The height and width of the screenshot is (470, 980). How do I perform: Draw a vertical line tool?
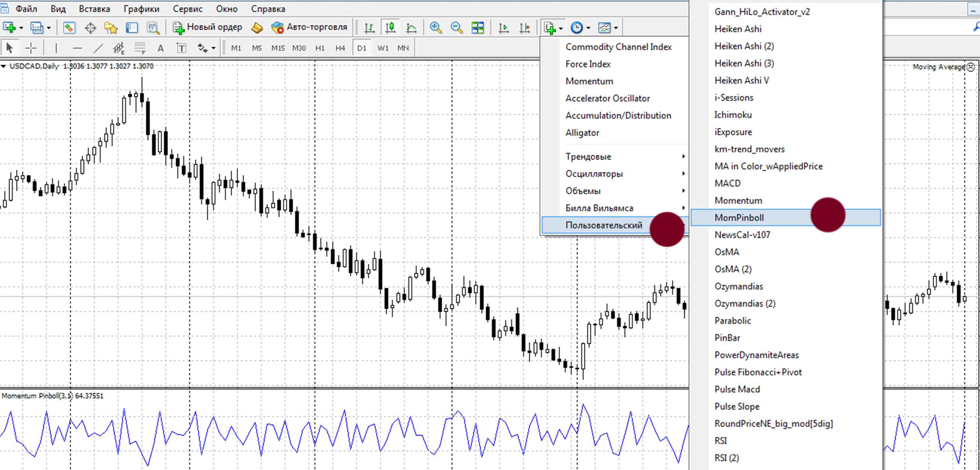56,48
